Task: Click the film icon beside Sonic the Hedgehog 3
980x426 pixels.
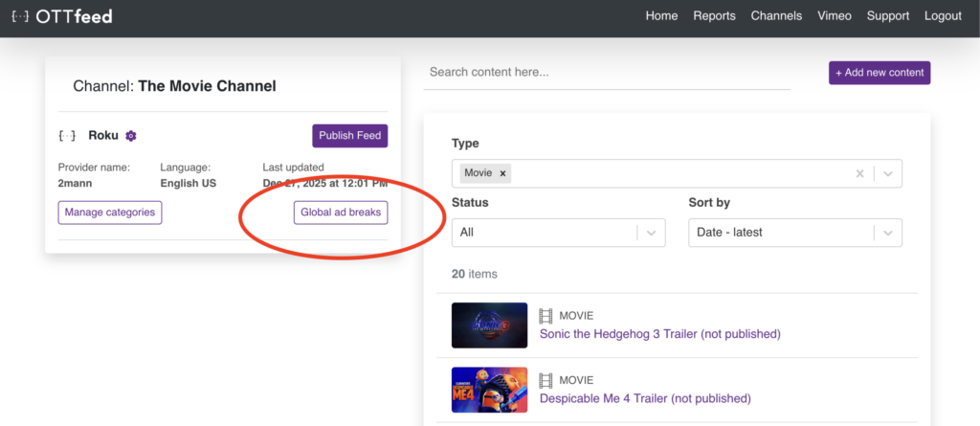Action: (546, 316)
